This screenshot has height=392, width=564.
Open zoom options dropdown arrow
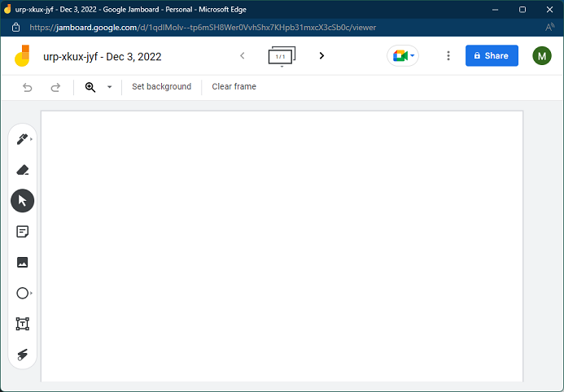click(x=109, y=87)
